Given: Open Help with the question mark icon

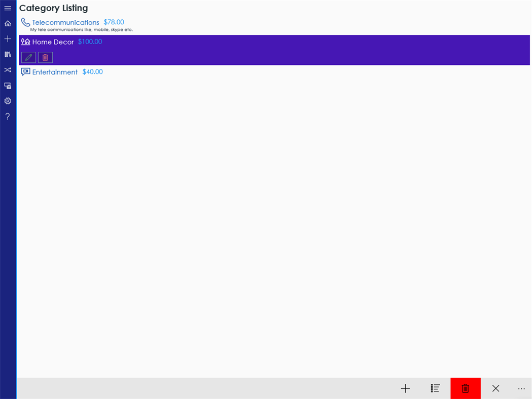Looking at the screenshot, I should click(x=7, y=116).
